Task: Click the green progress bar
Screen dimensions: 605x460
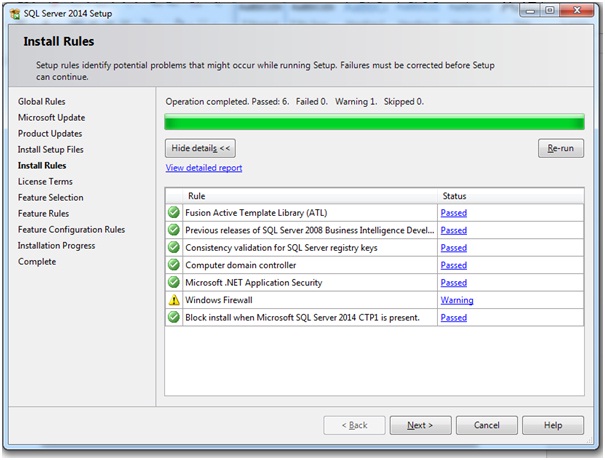Action: pos(374,122)
